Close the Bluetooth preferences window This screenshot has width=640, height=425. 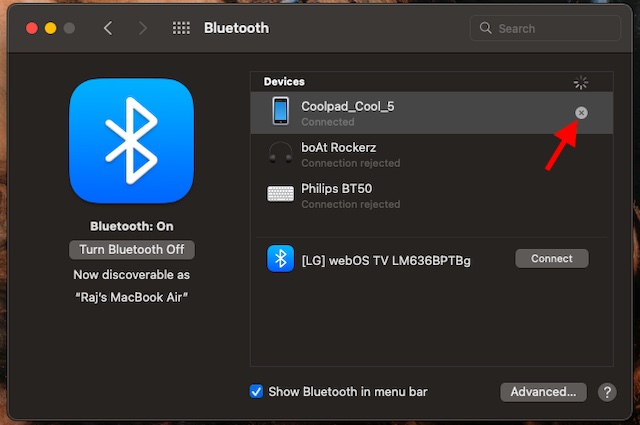pos(32,28)
